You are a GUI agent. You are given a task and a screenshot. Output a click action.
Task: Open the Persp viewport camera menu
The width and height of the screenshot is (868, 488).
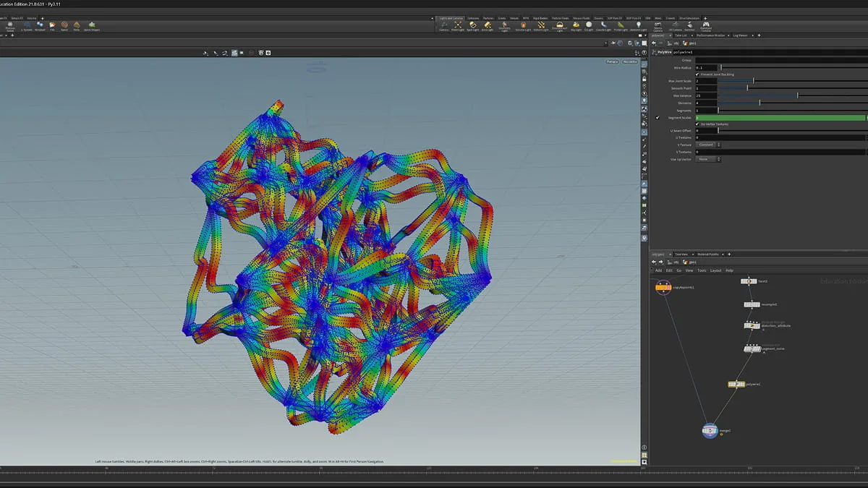pos(613,62)
